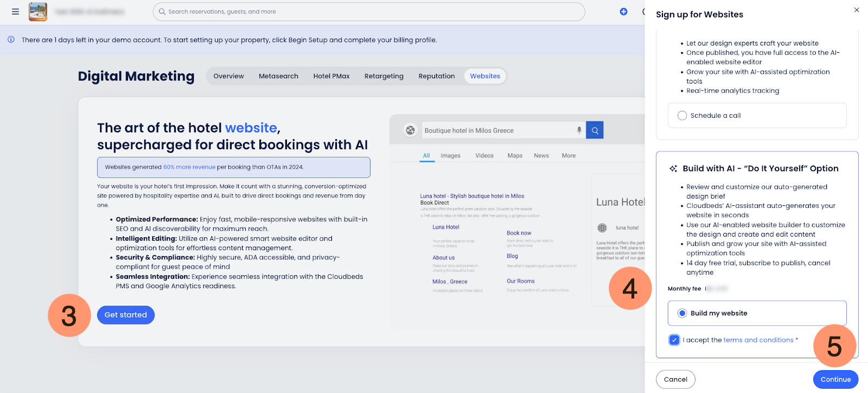
Task: Open the terms and conditions link
Action: pos(758,340)
